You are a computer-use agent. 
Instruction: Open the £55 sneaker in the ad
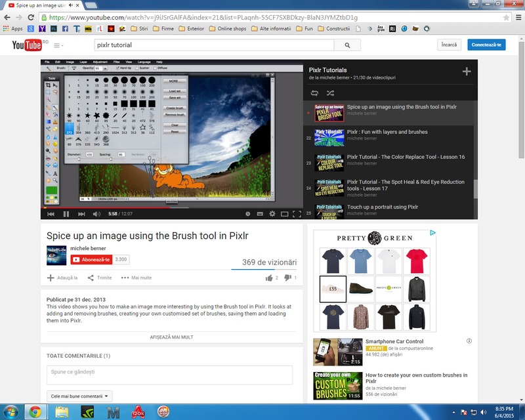333,289
